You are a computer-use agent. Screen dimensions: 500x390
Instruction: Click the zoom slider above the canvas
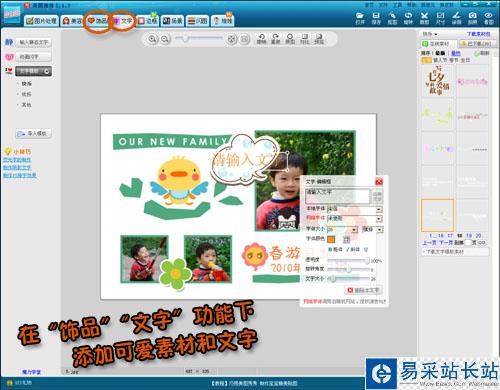pos(199,39)
